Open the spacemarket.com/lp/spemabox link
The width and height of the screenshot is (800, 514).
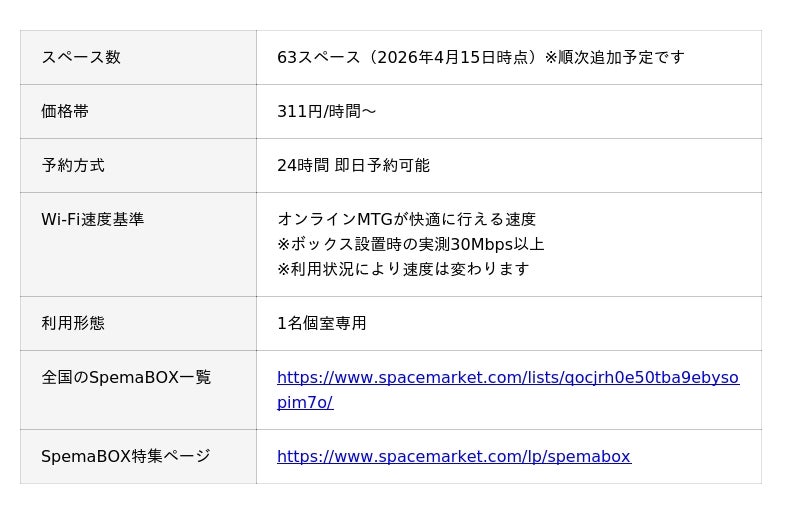453,457
